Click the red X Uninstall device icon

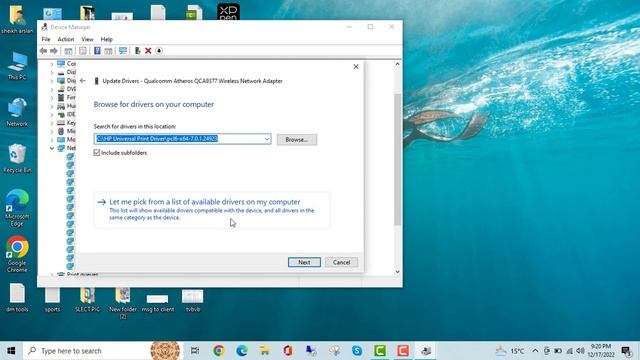click(148, 51)
